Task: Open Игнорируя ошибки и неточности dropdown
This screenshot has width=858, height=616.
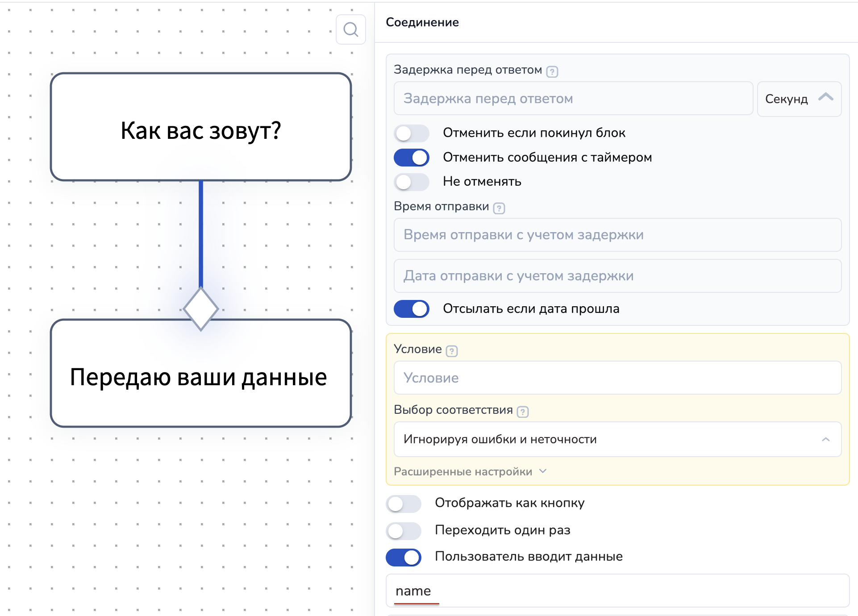Action: click(617, 439)
